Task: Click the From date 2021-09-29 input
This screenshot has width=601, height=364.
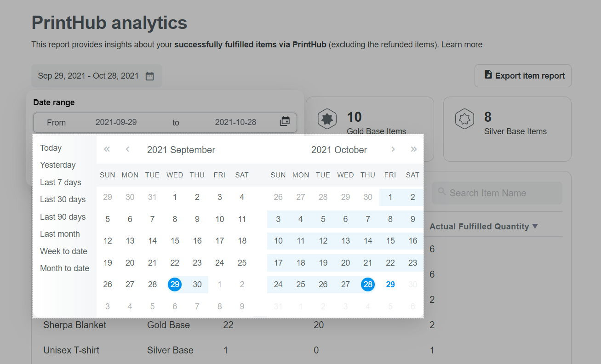Action: point(116,122)
